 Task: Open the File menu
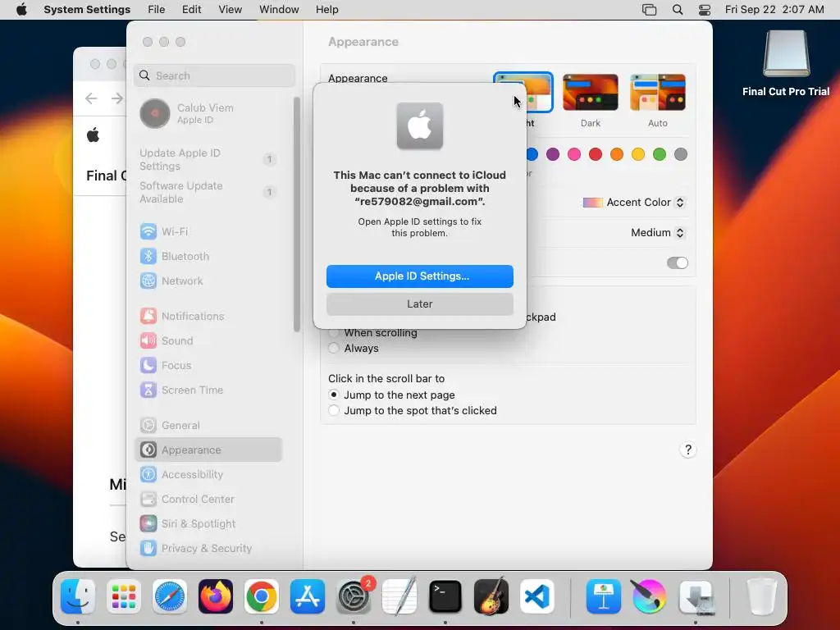157,10
